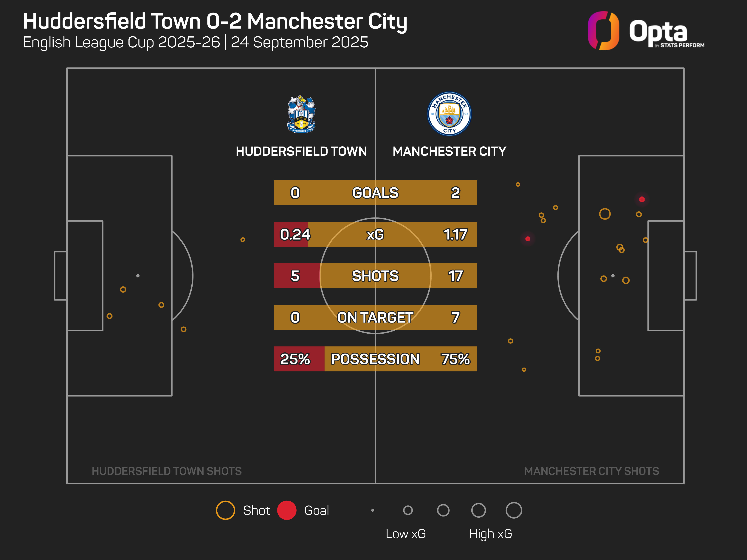Select the SHOTS stat bar label
Viewport: 747px width, 560px height.
375,276
